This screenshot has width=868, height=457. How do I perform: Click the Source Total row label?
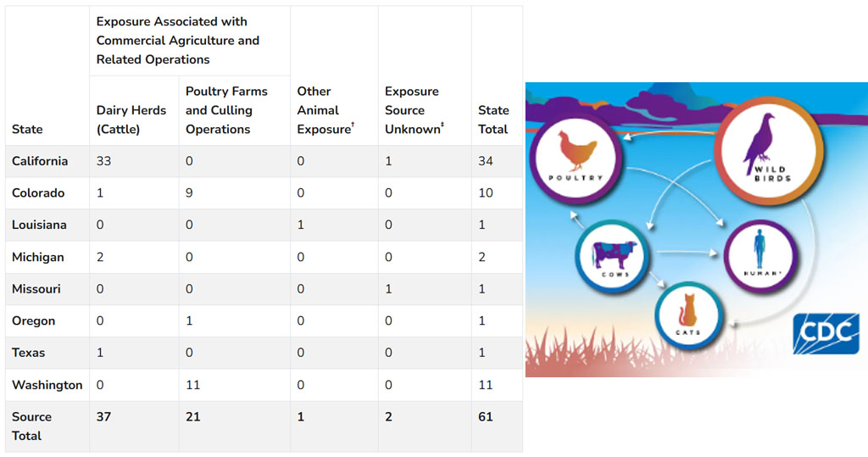click(x=32, y=426)
